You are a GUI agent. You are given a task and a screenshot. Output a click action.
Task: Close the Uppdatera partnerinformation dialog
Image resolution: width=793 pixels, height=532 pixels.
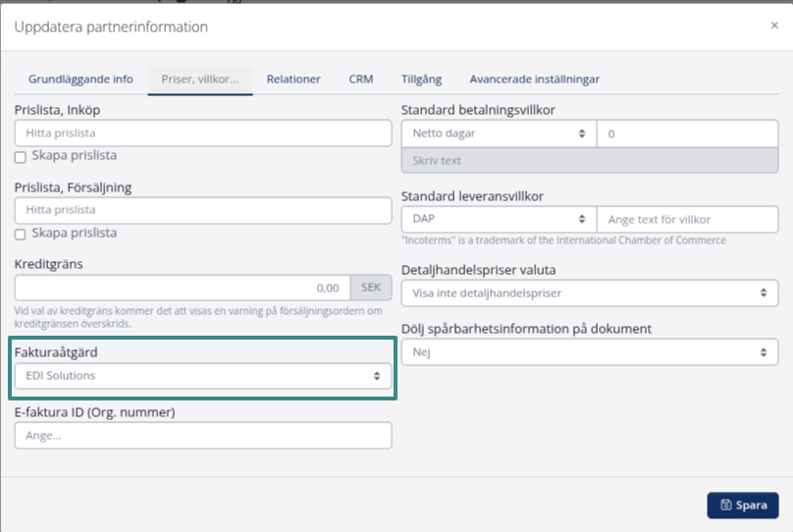pos(774,27)
